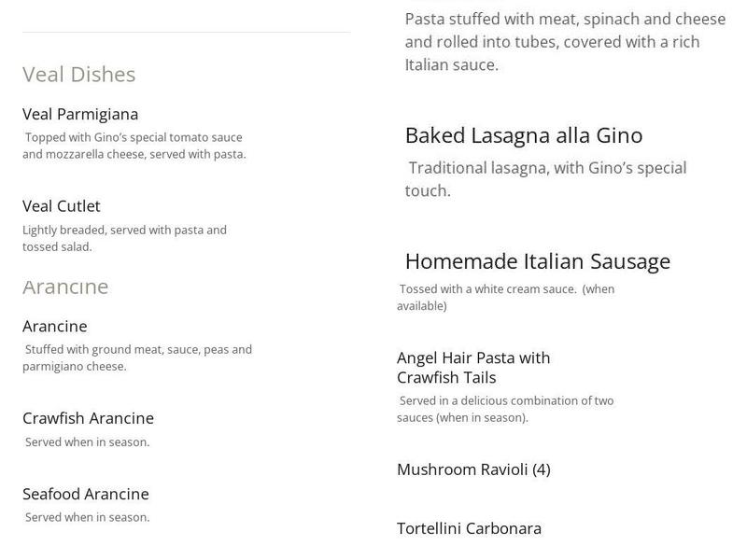Click 'Served when in season' under Crawfish Arancine

click(x=87, y=442)
